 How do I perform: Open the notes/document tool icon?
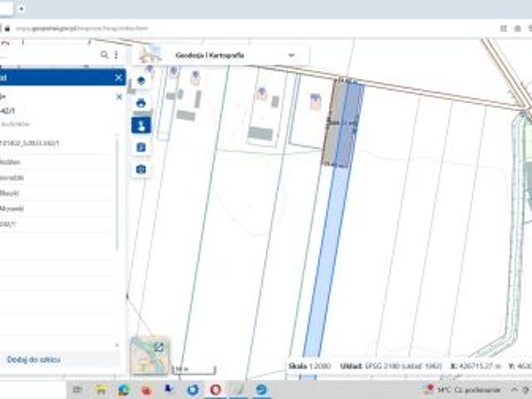(x=140, y=147)
